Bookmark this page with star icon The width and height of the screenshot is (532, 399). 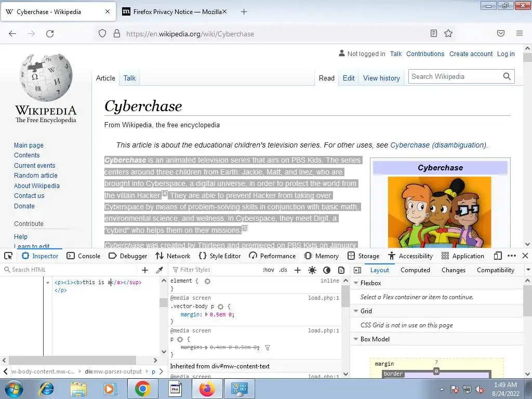(448, 33)
